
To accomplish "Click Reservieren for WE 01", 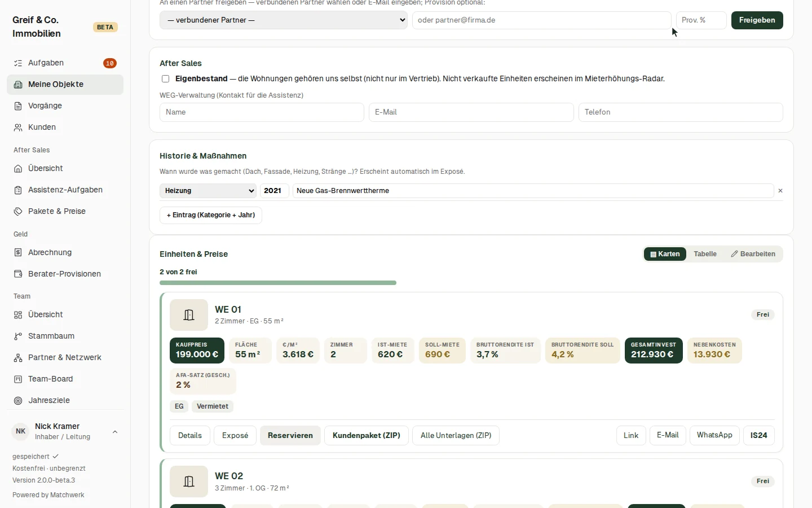I will point(290,436).
